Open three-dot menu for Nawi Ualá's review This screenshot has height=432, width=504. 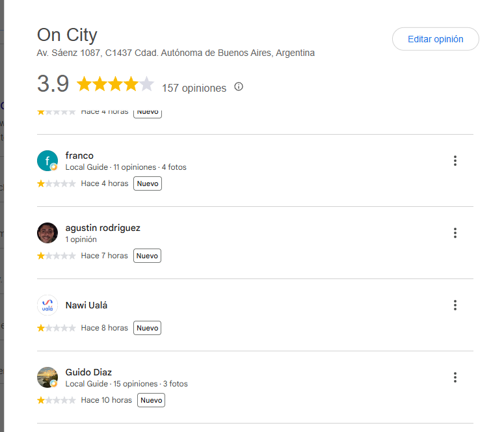(x=455, y=305)
